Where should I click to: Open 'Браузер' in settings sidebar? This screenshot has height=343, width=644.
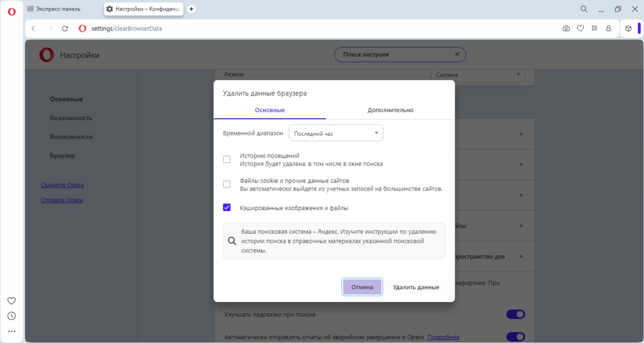pos(62,155)
